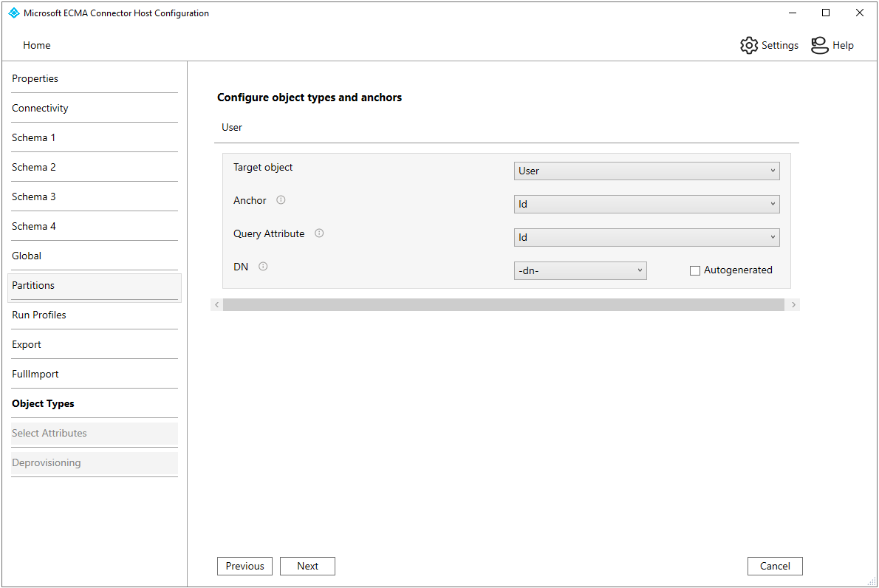Select the User object type tab
The height and width of the screenshot is (588, 879).
tap(232, 127)
